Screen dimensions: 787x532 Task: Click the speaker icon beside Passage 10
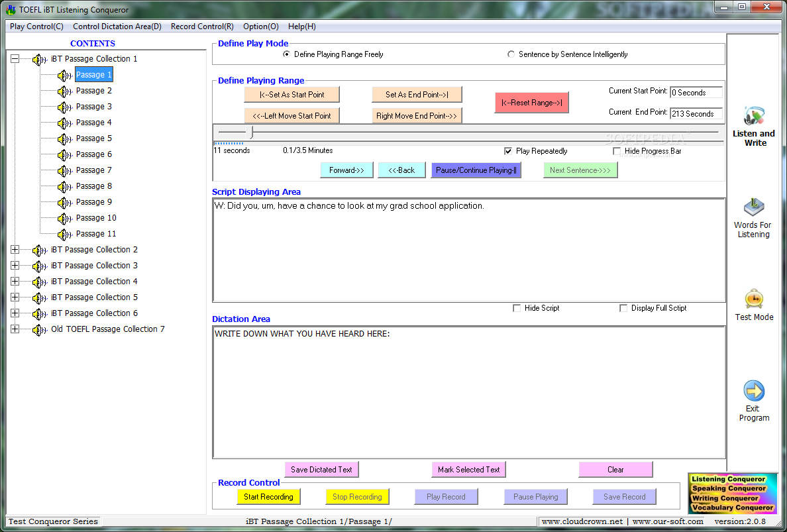pyautogui.click(x=65, y=219)
